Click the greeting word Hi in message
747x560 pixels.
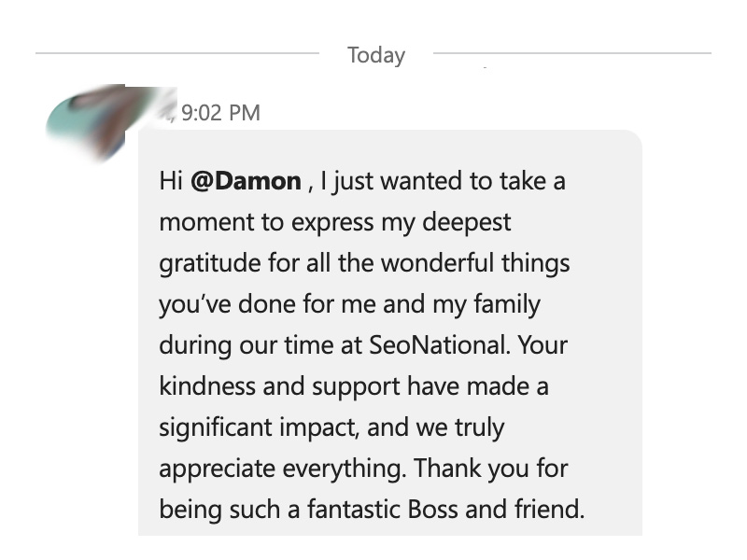[x=171, y=181]
